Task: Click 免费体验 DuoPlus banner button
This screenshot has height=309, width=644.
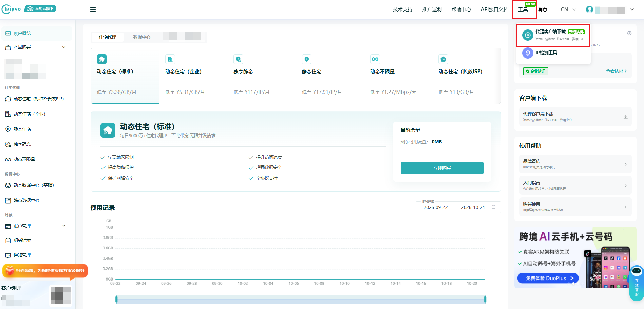Action: 548,278
